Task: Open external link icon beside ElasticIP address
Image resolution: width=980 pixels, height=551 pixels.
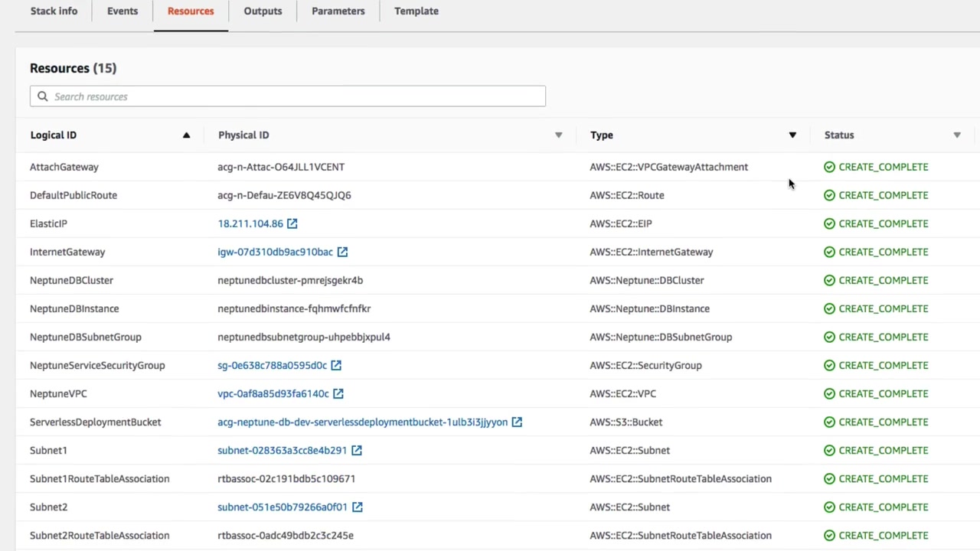Action: tap(292, 223)
